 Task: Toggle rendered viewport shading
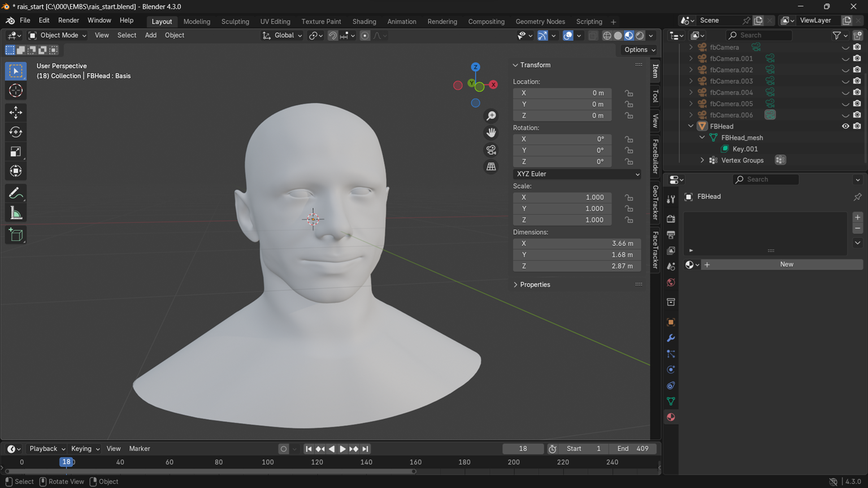[640, 36]
